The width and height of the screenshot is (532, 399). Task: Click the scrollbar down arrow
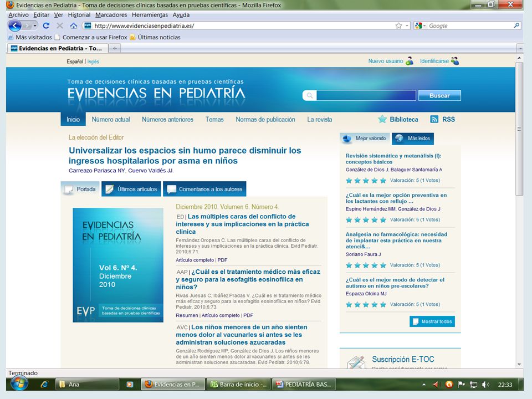pos(519,365)
